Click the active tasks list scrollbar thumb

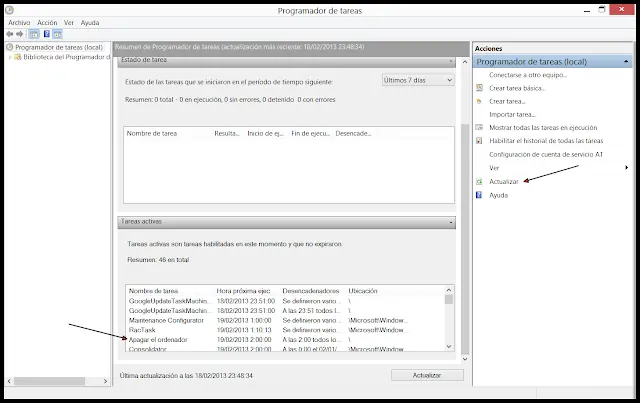tap(449, 300)
